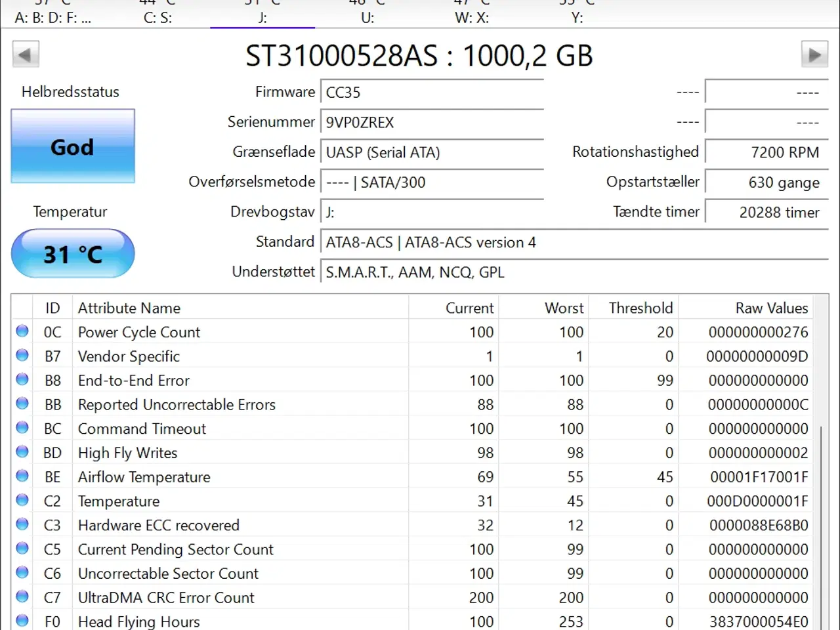
Task: Click raw value 0000088E68B0
Action: click(x=759, y=525)
